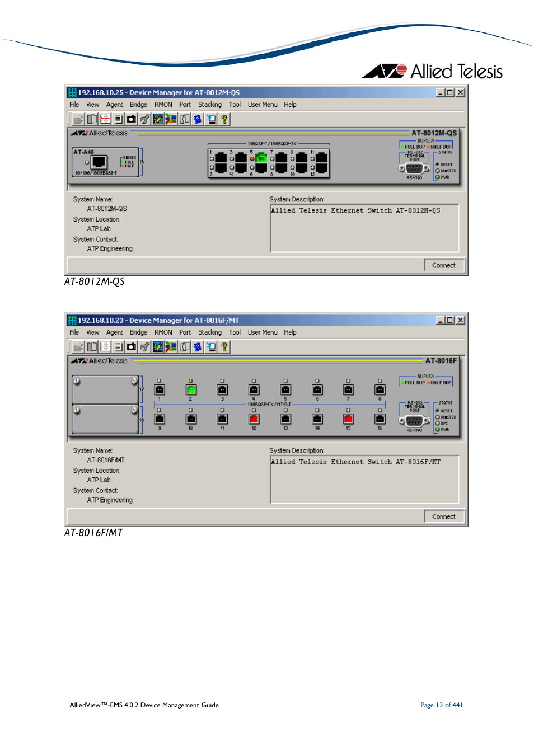Click empty expansion slot 17 on AT-8016F
534x756 pixels.
pyautogui.click(x=105, y=389)
